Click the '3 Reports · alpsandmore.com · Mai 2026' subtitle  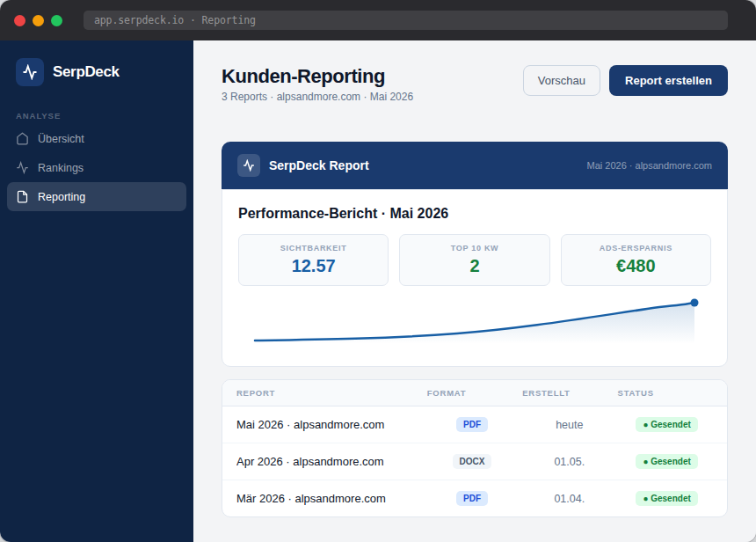click(317, 97)
